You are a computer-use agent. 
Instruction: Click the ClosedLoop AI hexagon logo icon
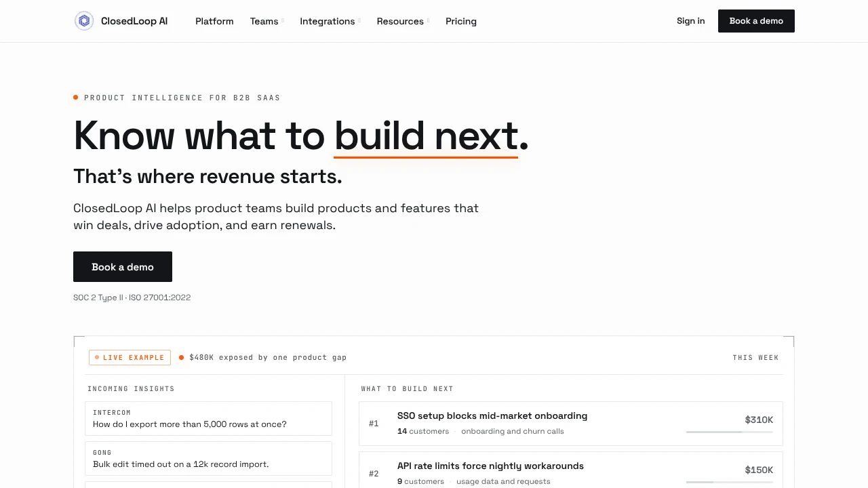click(x=84, y=21)
